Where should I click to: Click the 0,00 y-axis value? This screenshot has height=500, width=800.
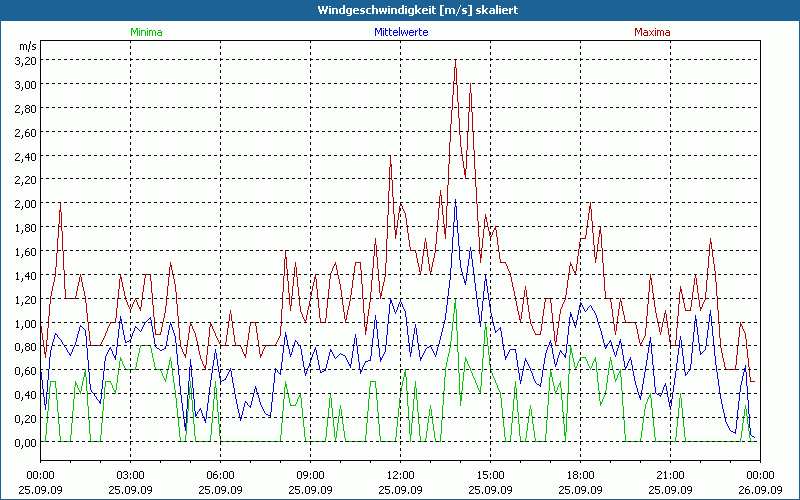pyautogui.click(x=26, y=442)
